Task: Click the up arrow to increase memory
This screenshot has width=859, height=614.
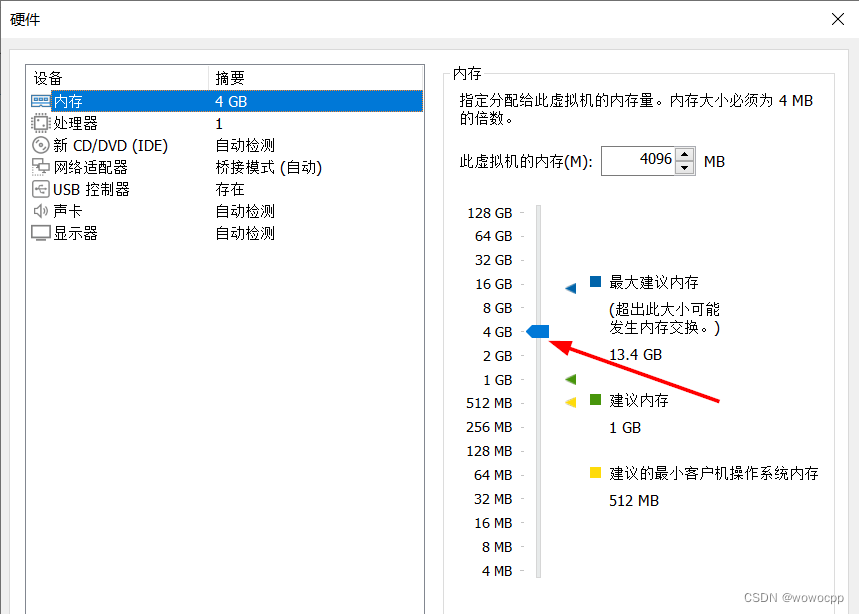Action: [x=683, y=155]
